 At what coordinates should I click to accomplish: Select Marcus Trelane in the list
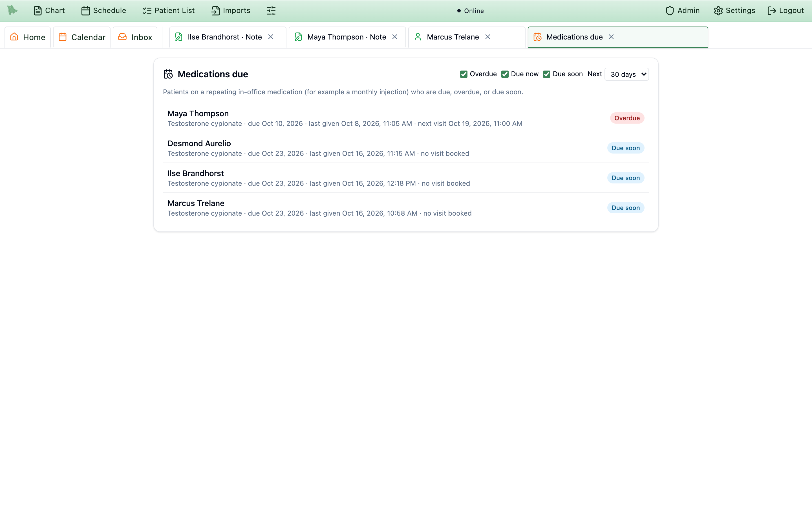click(x=406, y=208)
